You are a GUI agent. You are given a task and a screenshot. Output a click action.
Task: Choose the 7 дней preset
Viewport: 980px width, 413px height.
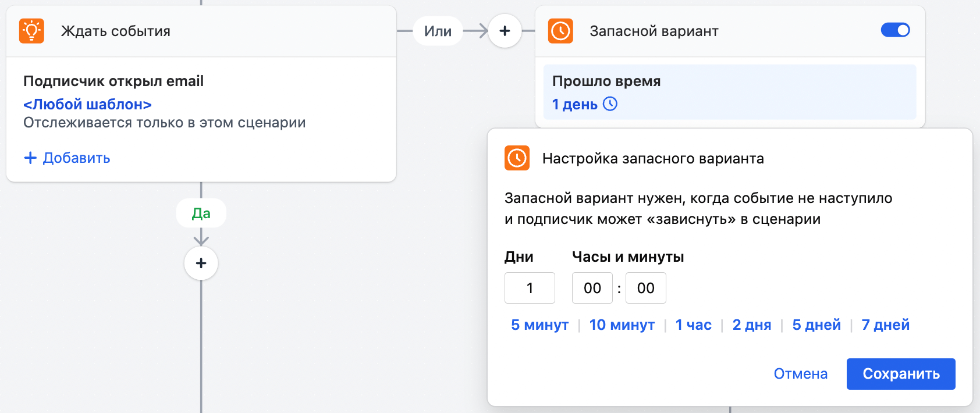coord(885,325)
